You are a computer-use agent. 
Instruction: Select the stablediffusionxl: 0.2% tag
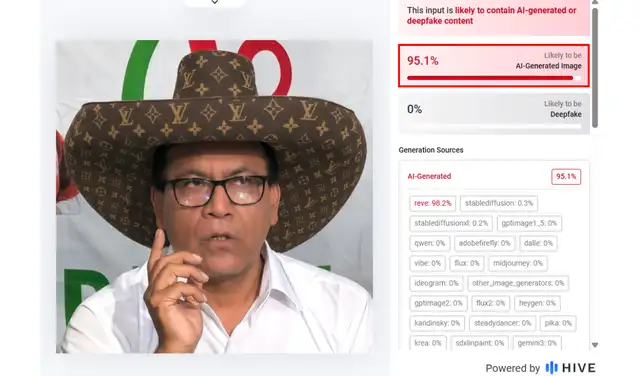click(x=451, y=223)
